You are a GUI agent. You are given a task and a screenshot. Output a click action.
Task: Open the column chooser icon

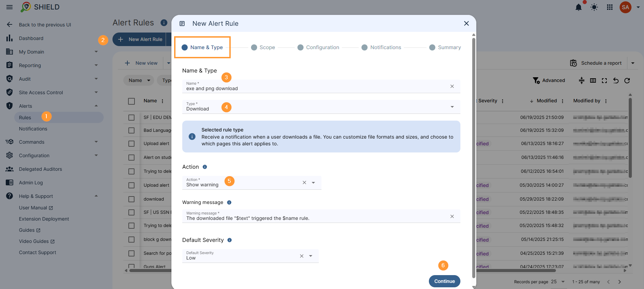click(x=593, y=80)
